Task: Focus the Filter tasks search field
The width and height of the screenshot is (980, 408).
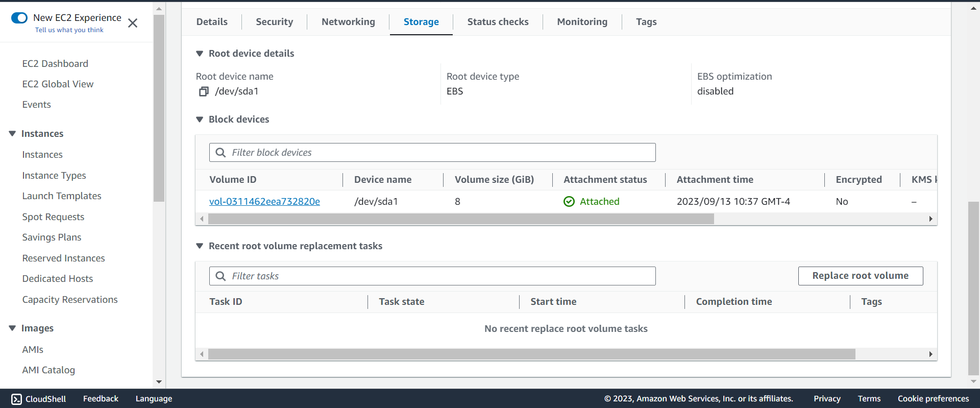Action: point(432,276)
